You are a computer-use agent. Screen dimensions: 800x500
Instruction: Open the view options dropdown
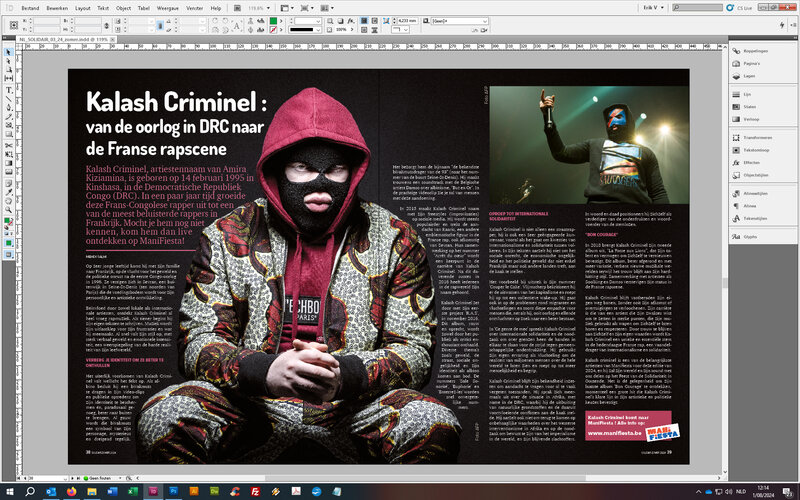(x=285, y=8)
